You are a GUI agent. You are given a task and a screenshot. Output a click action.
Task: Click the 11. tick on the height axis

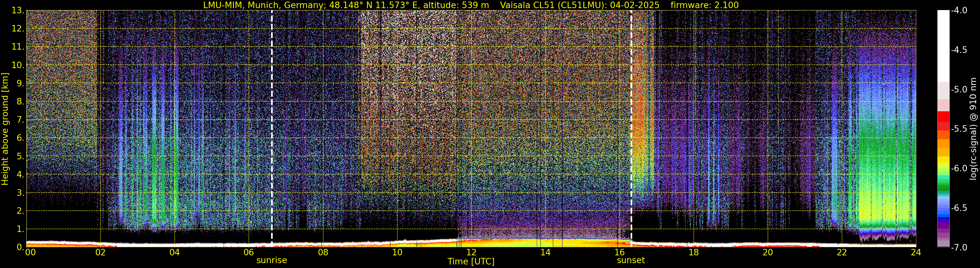[x=18, y=47]
